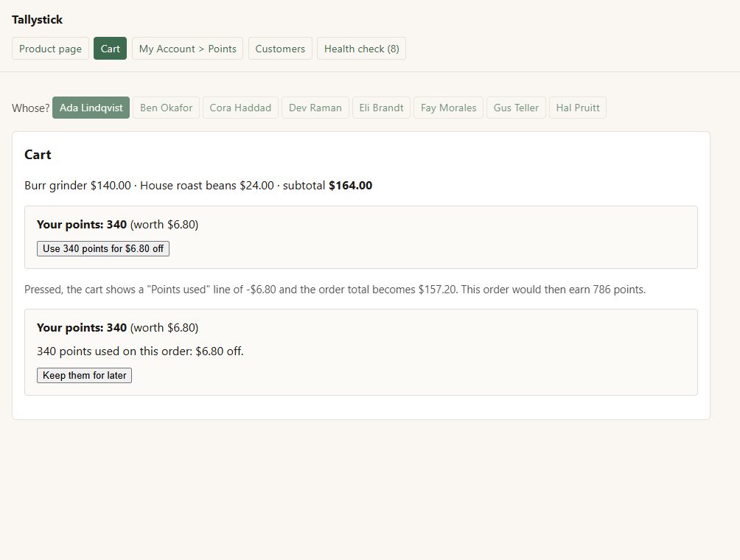This screenshot has height=560, width=740.
Task: Click Use 340 points for $6.80 off
Action: [x=103, y=248]
